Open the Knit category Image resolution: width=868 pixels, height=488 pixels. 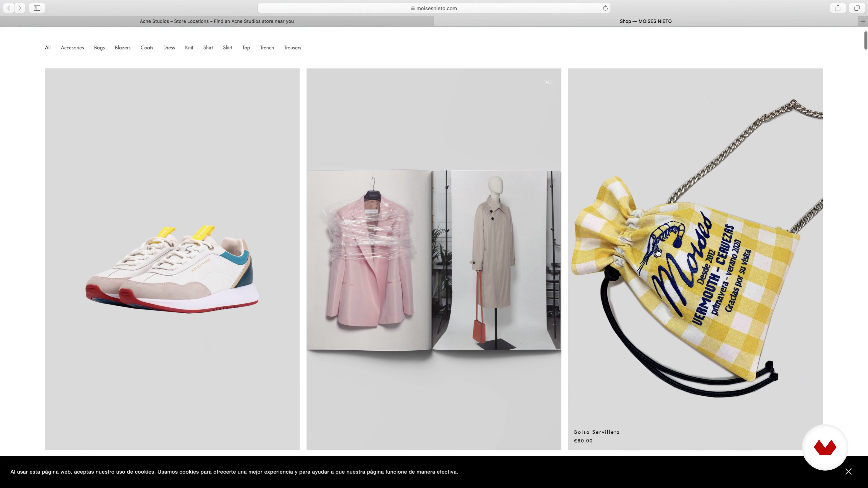pos(189,47)
